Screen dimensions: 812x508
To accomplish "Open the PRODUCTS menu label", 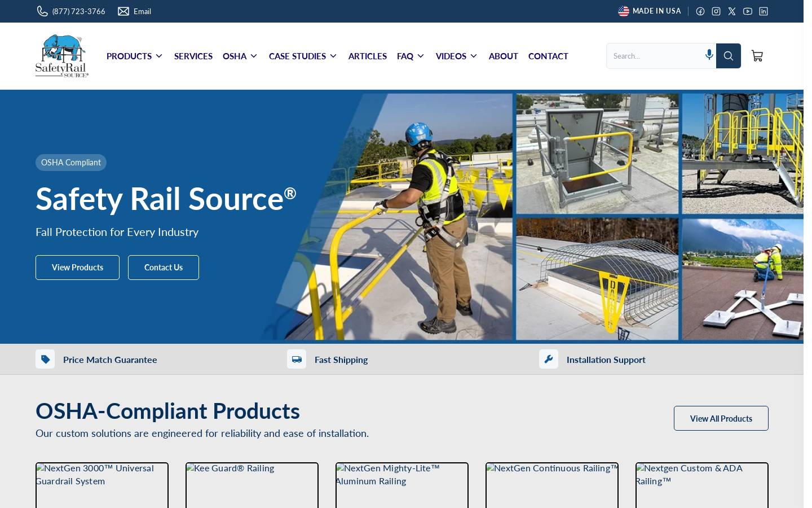I will pos(129,56).
